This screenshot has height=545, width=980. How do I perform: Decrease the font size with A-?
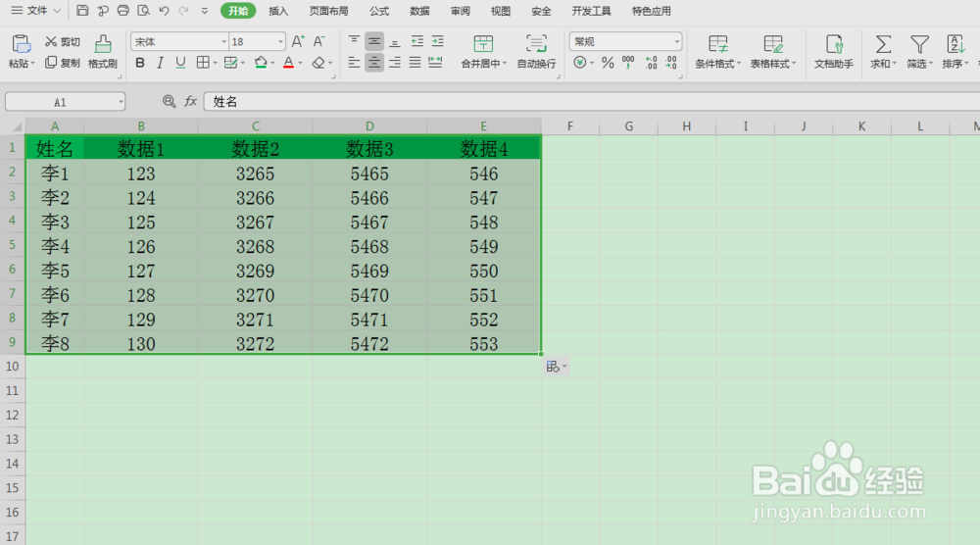318,42
